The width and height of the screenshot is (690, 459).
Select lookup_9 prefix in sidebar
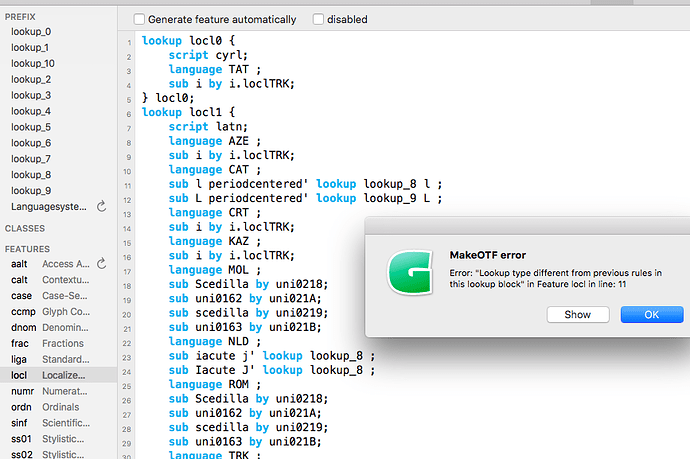31,191
